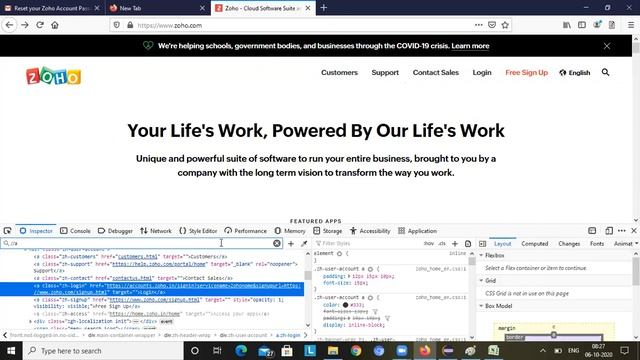This screenshot has height=360, width=640.
Task: Select the highlighted zh-login anchor node
Action: (x=152, y=289)
